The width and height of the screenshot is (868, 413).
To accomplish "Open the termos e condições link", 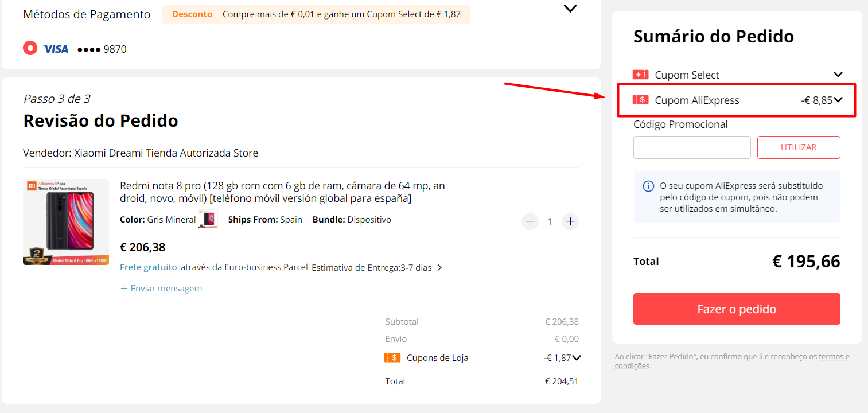I will point(834,356).
